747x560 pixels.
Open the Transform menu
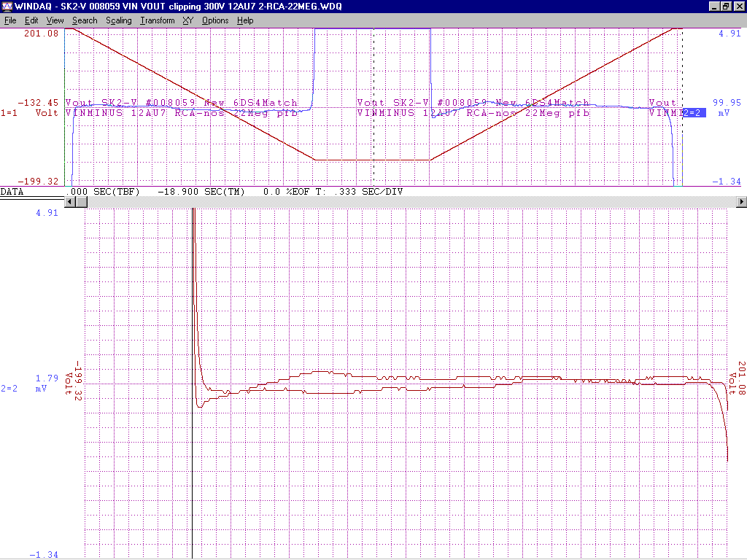pyautogui.click(x=157, y=20)
